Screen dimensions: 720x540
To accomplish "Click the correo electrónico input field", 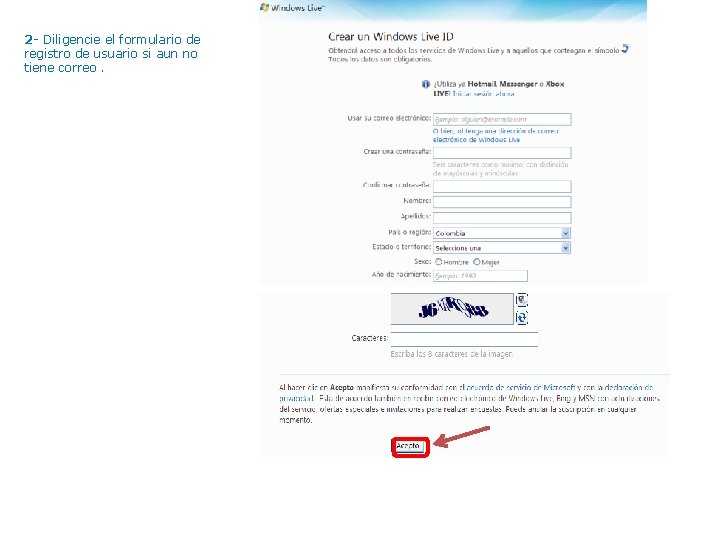I will click(x=502, y=119).
